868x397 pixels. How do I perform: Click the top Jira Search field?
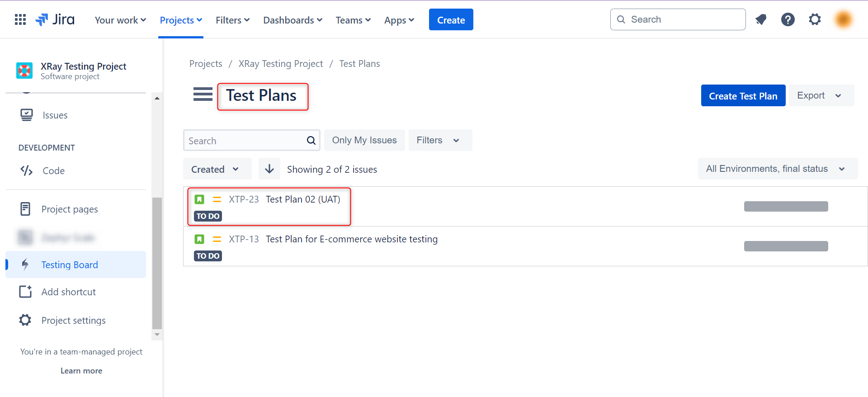683,19
